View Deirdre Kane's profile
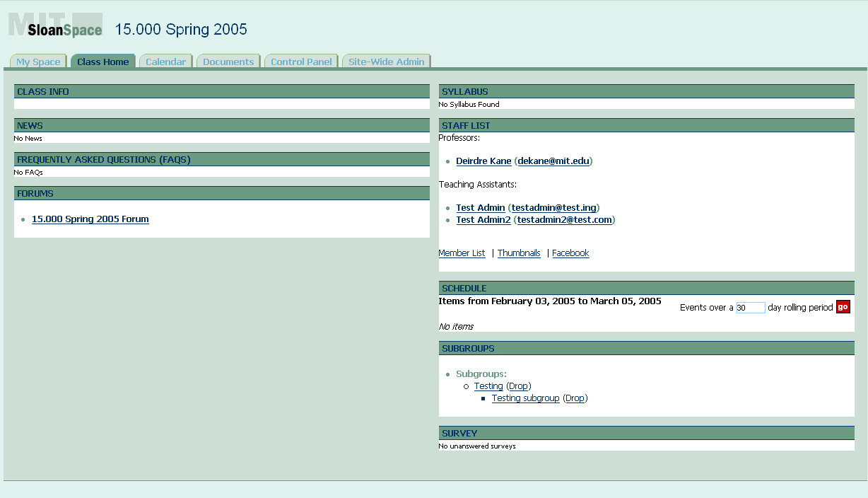868x498 pixels. pos(483,161)
